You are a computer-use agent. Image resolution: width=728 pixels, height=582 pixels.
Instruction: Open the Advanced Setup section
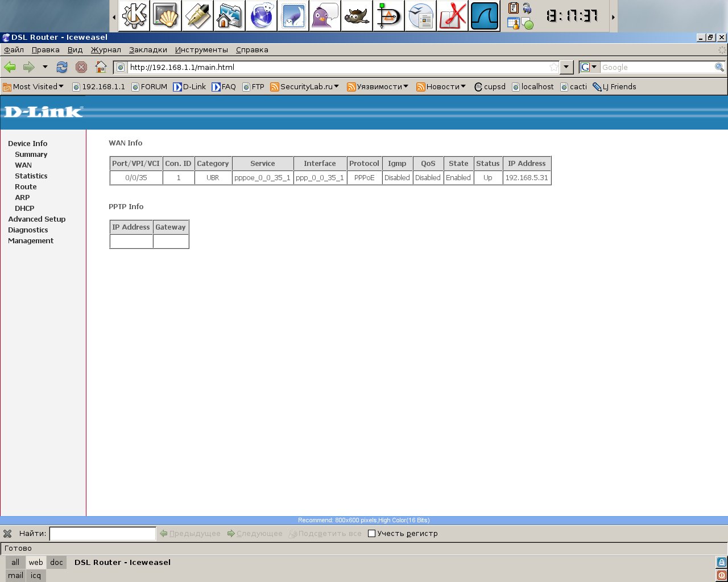pos(37,219)
